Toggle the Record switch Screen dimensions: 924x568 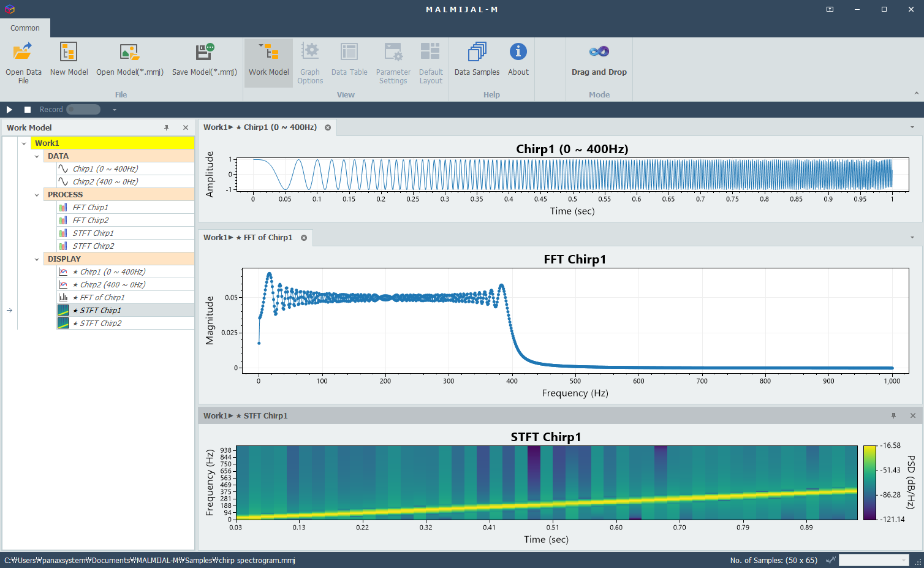tap(83, 110)
